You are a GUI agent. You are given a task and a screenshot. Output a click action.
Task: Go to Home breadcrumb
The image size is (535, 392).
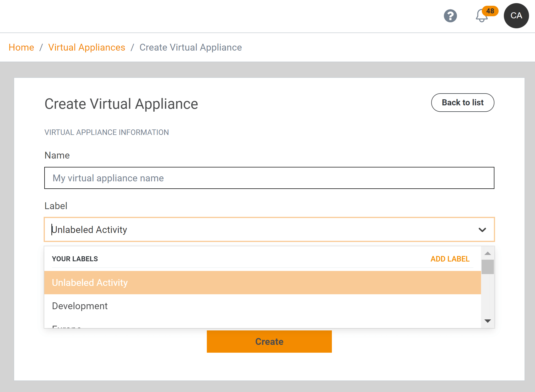pyautogui.click(x=21, y=47)
